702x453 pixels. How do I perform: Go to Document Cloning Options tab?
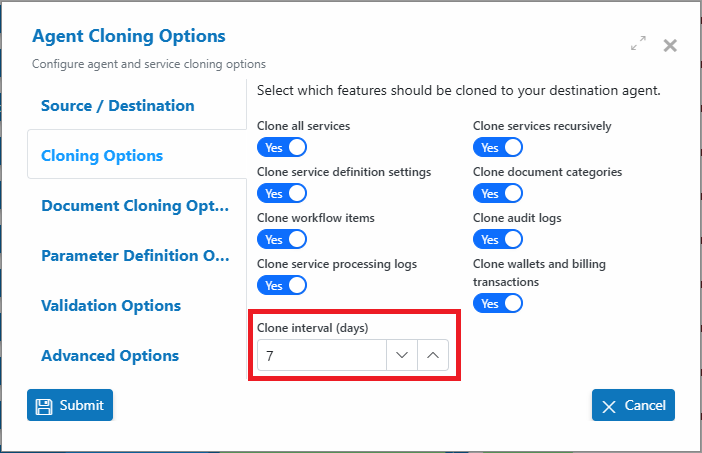tap(137, 205)
